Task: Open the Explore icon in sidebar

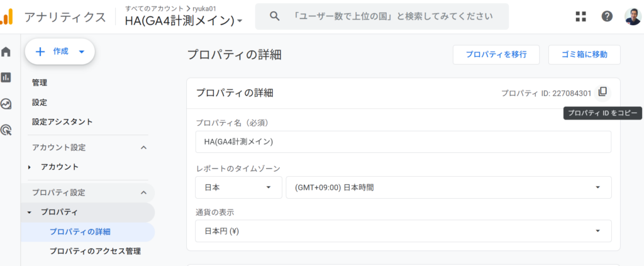Action: [x=6, y=104]
